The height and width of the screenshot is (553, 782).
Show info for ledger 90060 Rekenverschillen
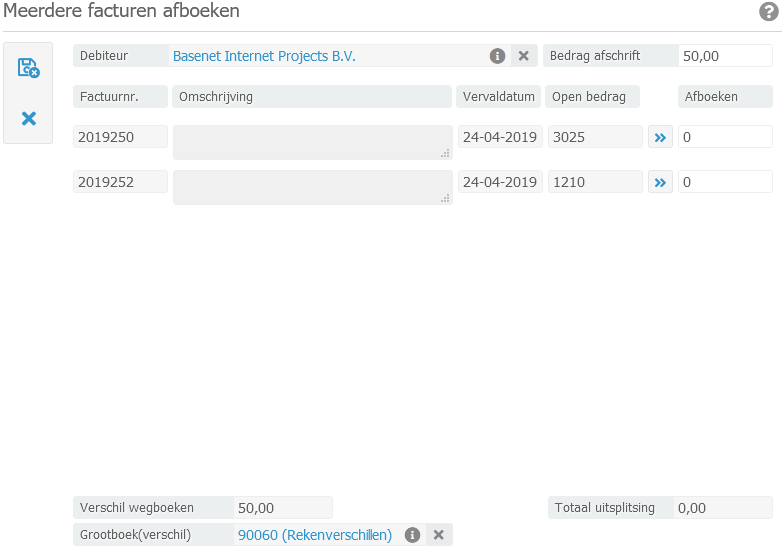tap(412, 535)
